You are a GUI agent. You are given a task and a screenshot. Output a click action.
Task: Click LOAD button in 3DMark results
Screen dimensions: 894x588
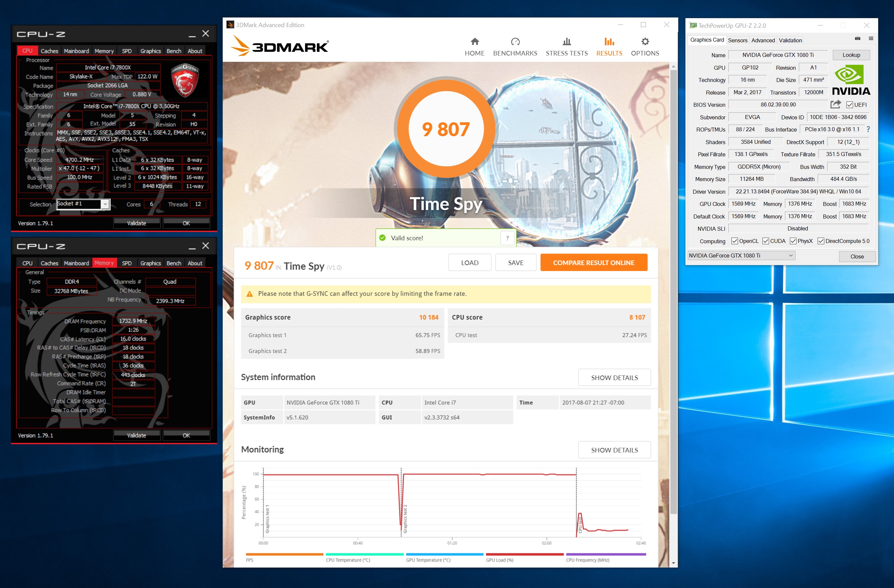[x=470, y=263]
